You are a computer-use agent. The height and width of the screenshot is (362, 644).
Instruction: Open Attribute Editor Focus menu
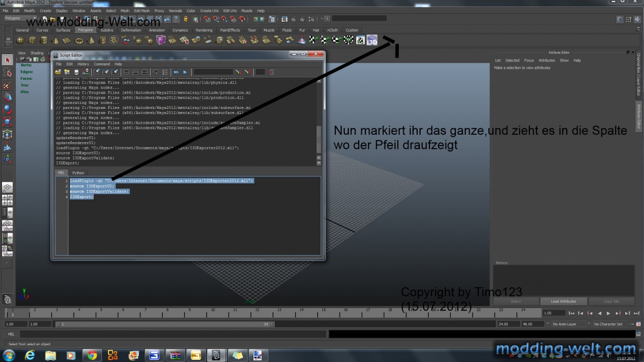coord(529,60)
